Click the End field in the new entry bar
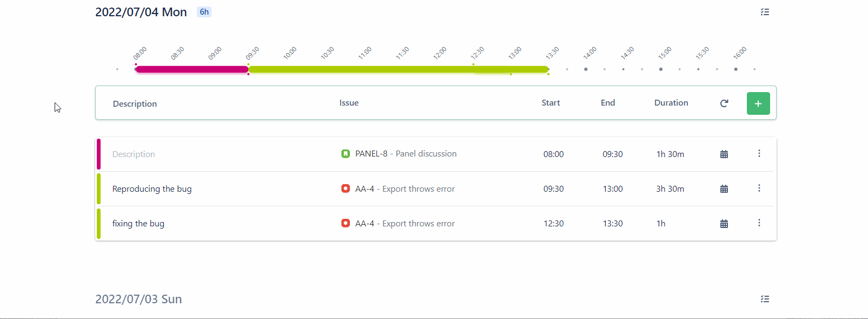868x319 pixels. (x=608, y=103)
